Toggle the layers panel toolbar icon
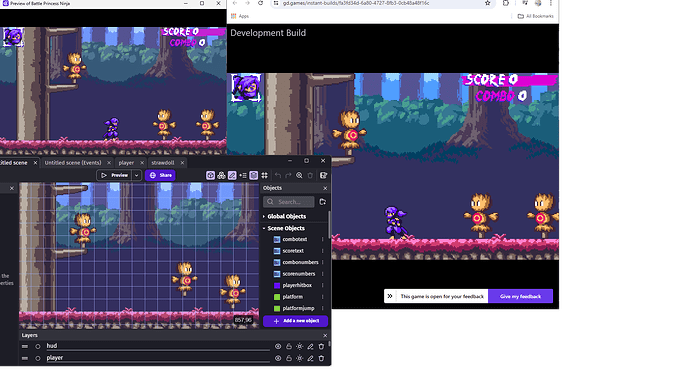The image size is (690, 388). coord(253,175)
